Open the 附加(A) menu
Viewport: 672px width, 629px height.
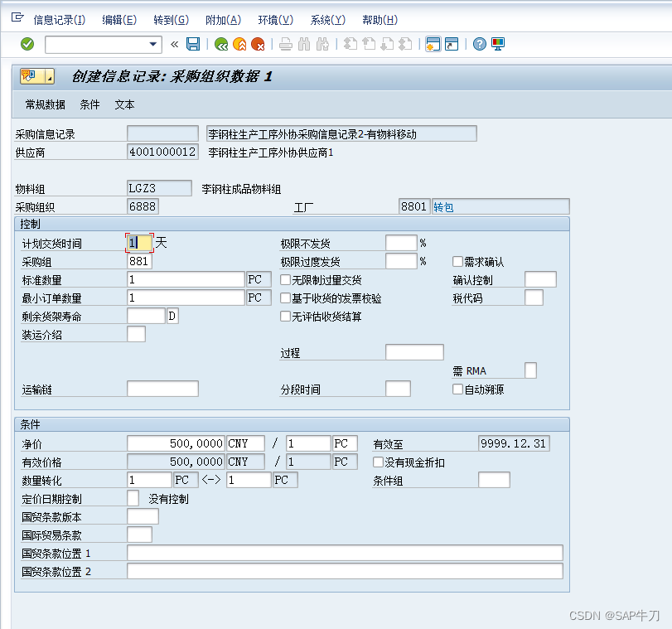click(223, 20)
